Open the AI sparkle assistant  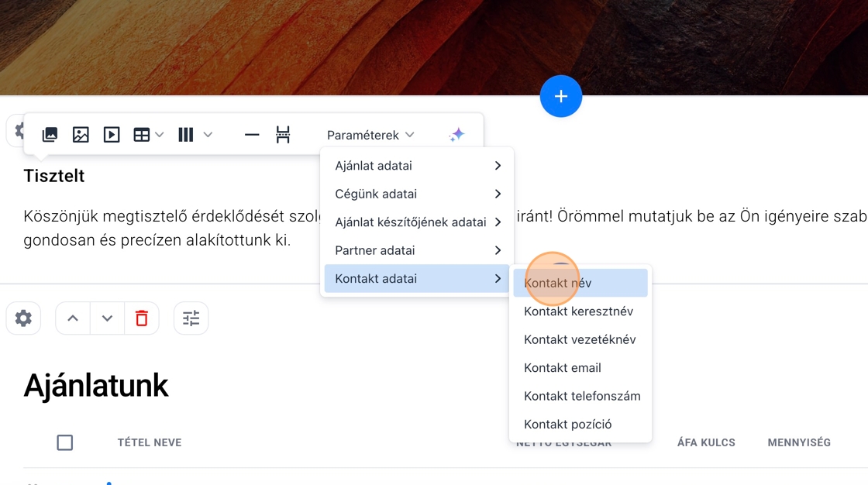456,135
